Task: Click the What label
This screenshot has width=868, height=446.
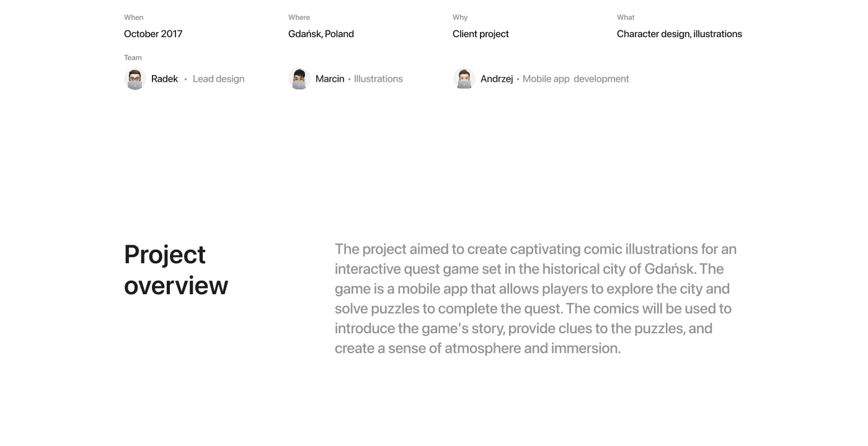Action: point(626,17)
